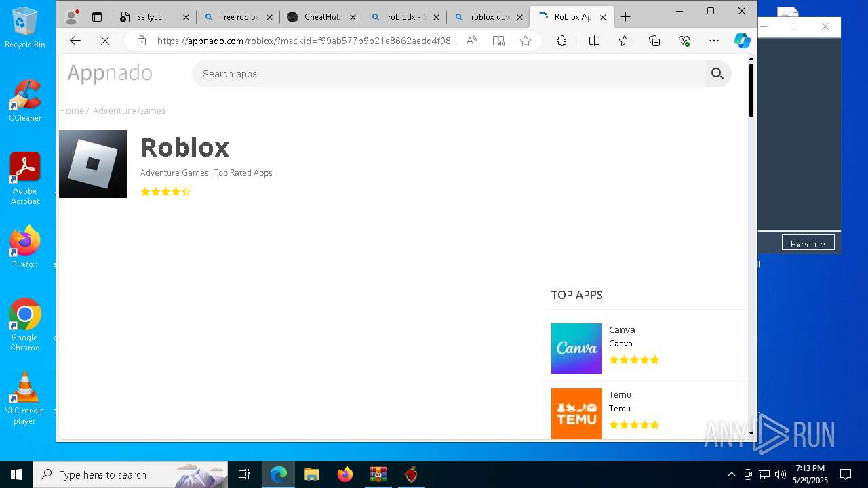The width and height of the screenshot is (868, 488).
Task: Open VLC media player desktop shortcut
Action: [x=25, y=399]
